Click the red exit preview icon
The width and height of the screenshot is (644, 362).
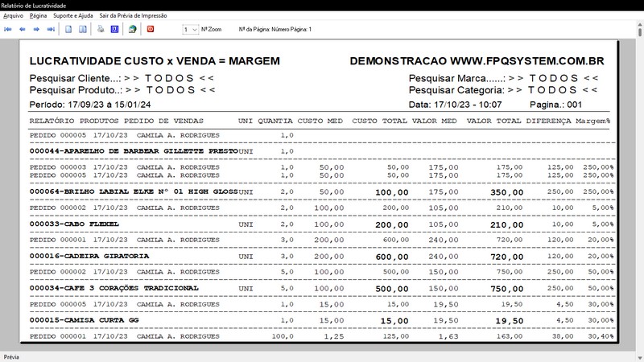pos(151,29)
